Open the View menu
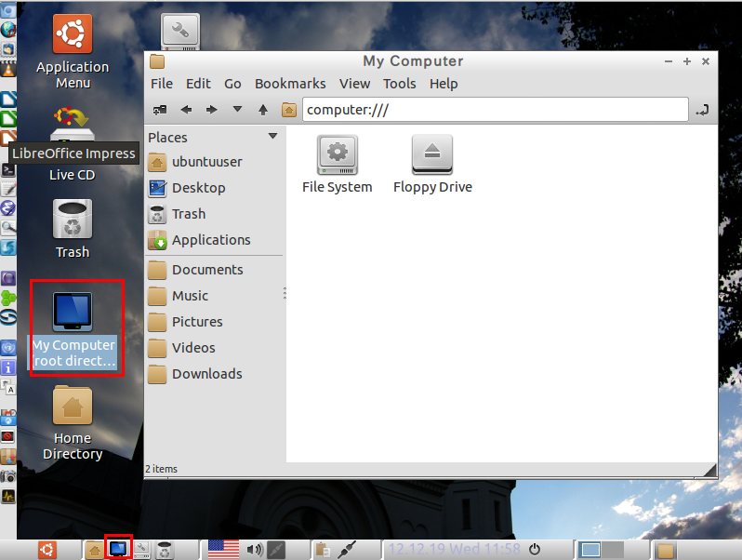 (x=354, y=84)
